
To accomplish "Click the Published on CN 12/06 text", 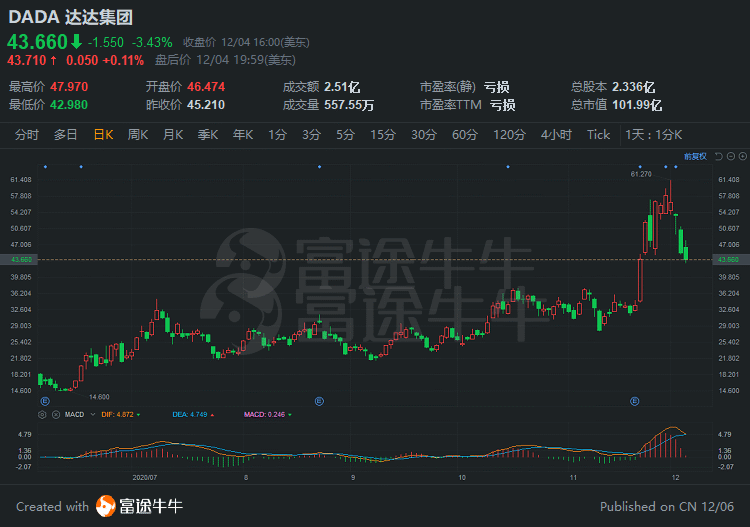I will (667, 506).
